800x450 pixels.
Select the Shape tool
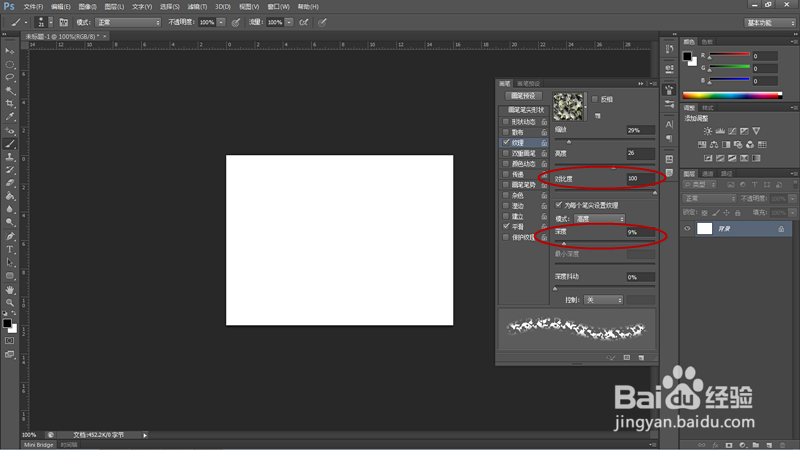tap(10, 276)
